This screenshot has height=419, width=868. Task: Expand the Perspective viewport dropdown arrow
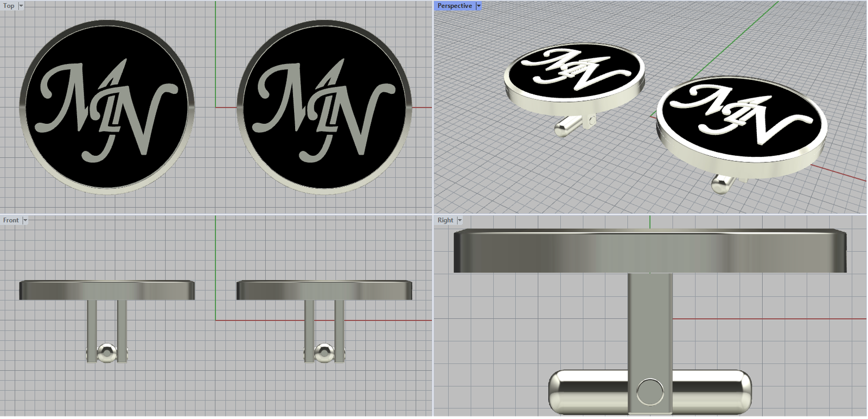[478, 6]
